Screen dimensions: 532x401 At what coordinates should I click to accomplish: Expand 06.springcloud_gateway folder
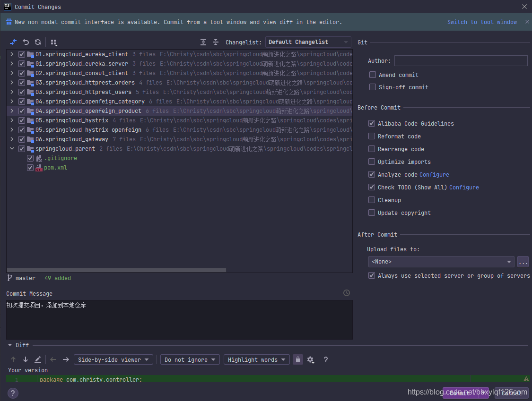coord(12,139)
